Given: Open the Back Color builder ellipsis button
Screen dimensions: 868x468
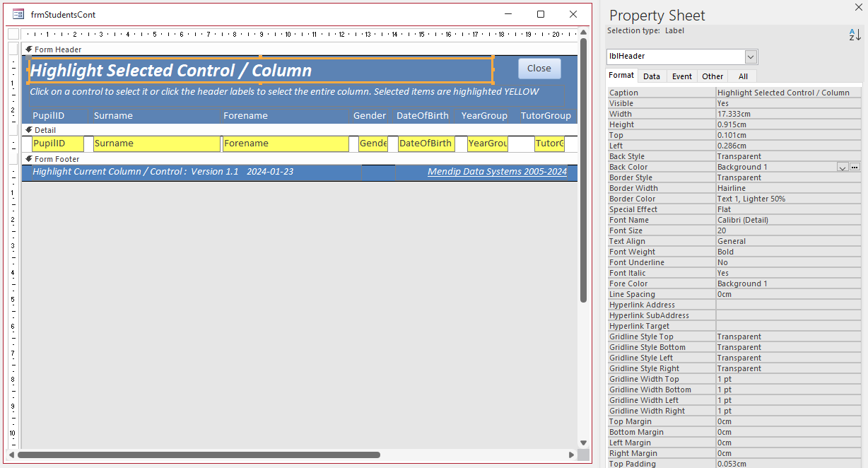Looking at the screenshot, I should tap(855, 167).
